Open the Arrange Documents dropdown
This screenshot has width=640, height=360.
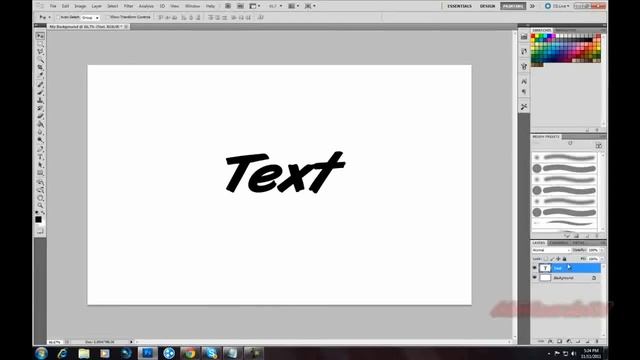293,6
